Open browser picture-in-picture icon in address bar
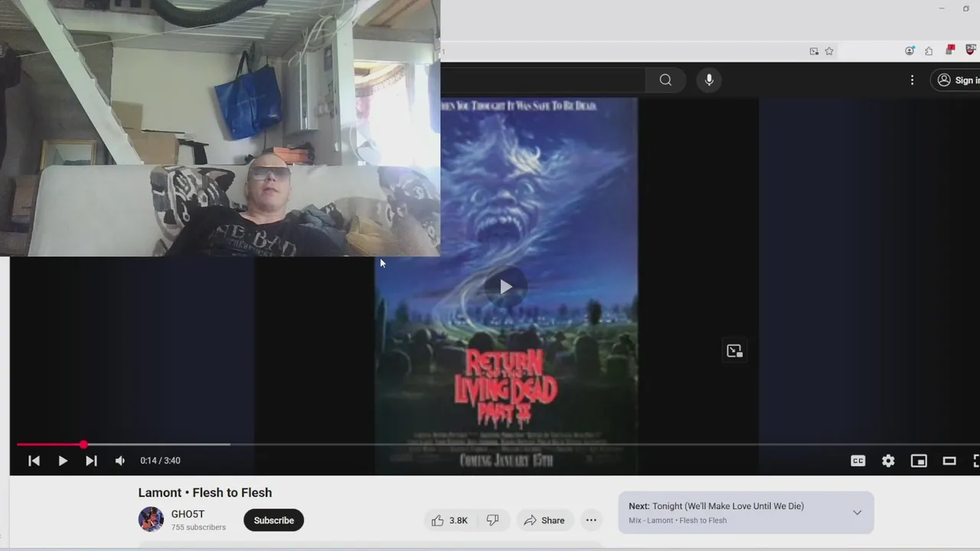Image resolution: width=980 pixels, height=551 pixels. pos(814,51)
